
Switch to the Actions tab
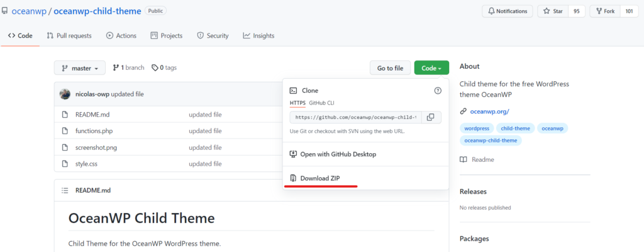121,36
